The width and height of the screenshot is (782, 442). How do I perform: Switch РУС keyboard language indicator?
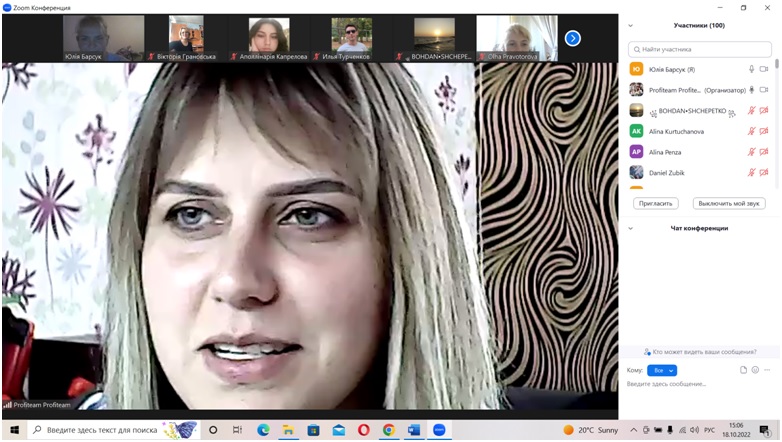click(709, 430)
